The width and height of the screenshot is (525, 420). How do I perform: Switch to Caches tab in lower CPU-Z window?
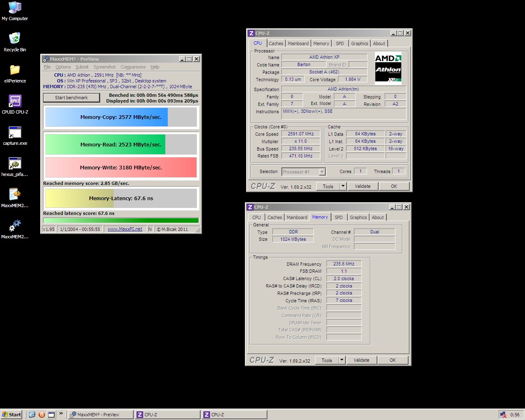point(275,217)
